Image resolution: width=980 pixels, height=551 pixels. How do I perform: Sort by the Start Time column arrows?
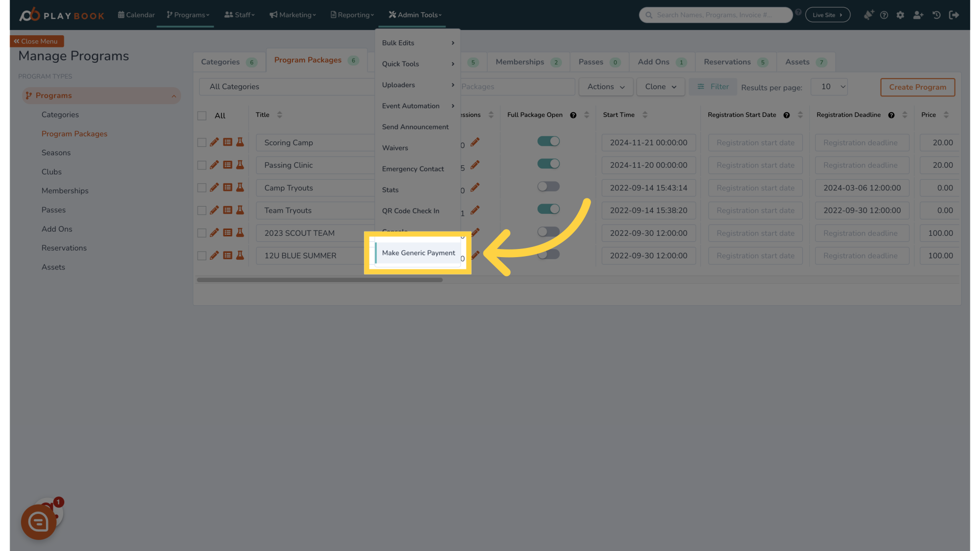pos(645,115)
